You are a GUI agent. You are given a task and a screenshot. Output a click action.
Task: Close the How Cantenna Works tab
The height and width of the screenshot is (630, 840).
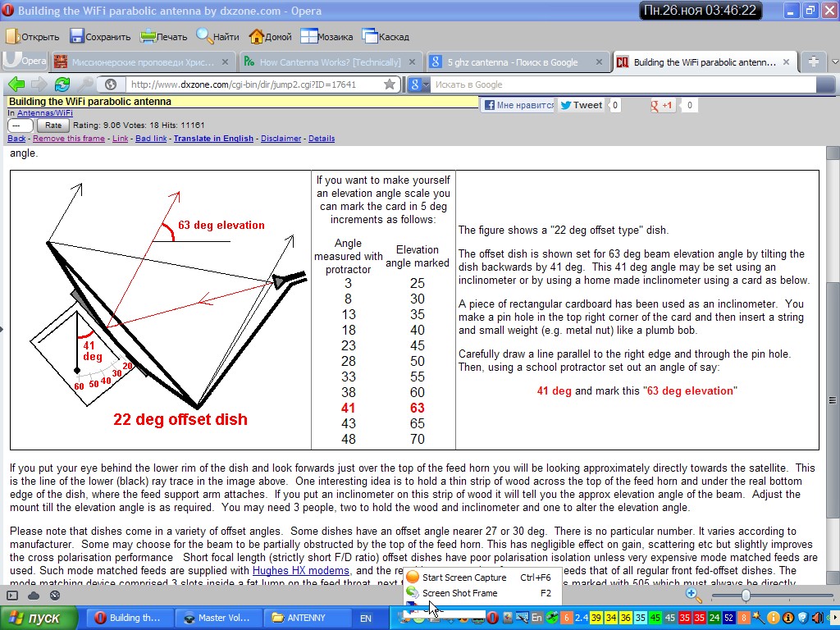click(x=412, y=62)
